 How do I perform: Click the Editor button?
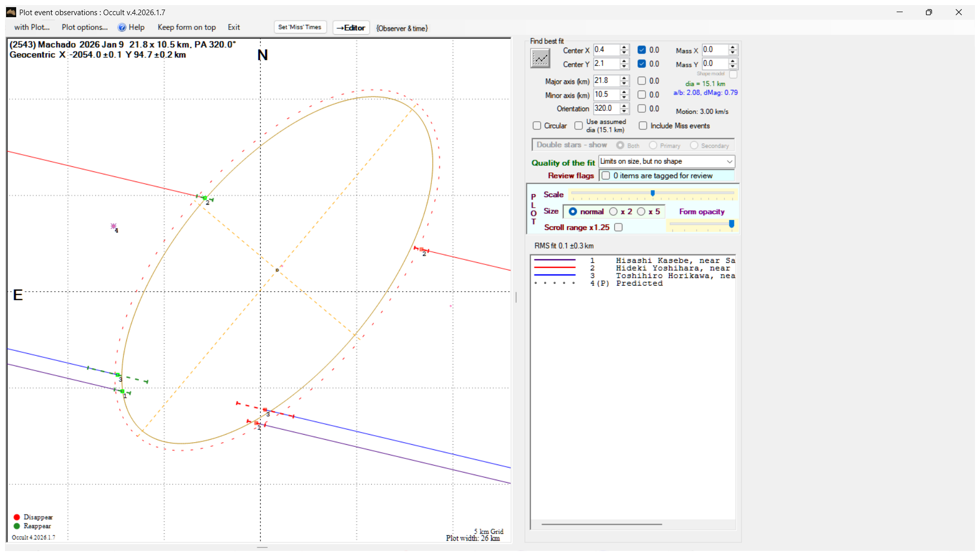[351, 28]
